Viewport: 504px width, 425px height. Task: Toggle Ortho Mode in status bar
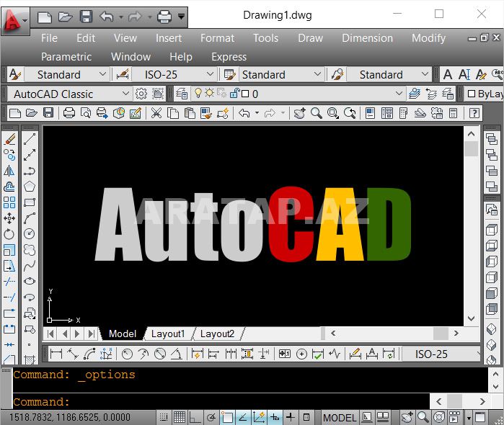click(195, 417)
